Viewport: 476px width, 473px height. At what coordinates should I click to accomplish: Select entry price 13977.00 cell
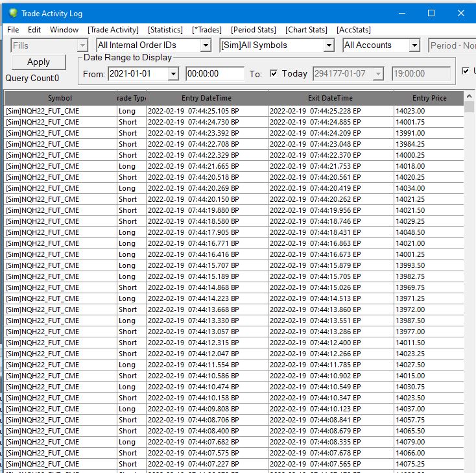(x=429, y=332)
